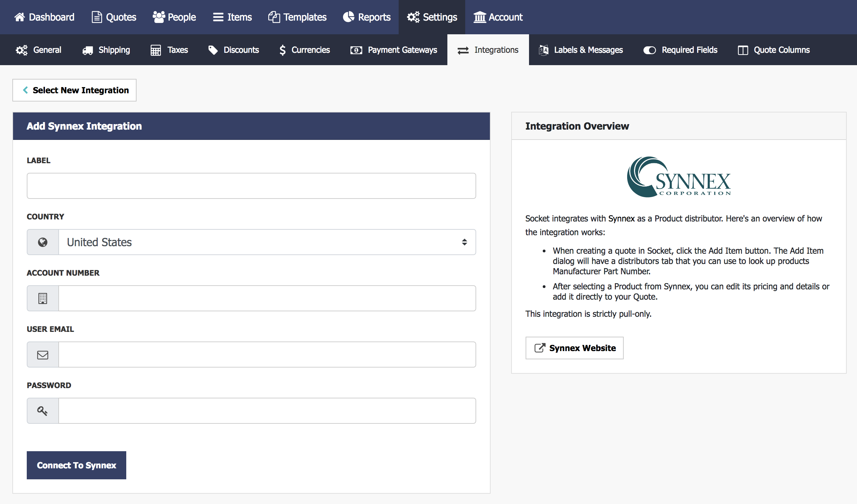Focus the Account Number input field
The image size is (857, 504).
[267, 298]
